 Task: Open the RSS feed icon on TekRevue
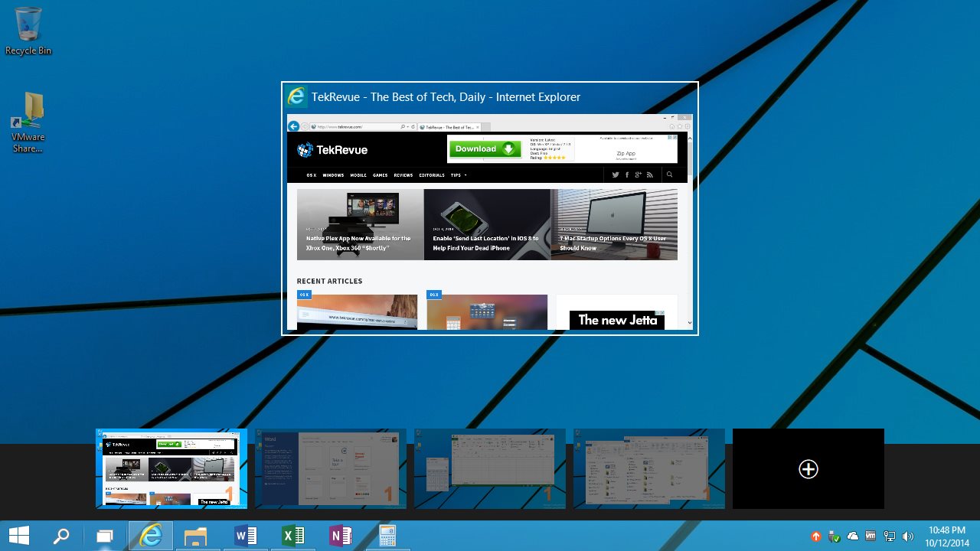tap(650, 174)
